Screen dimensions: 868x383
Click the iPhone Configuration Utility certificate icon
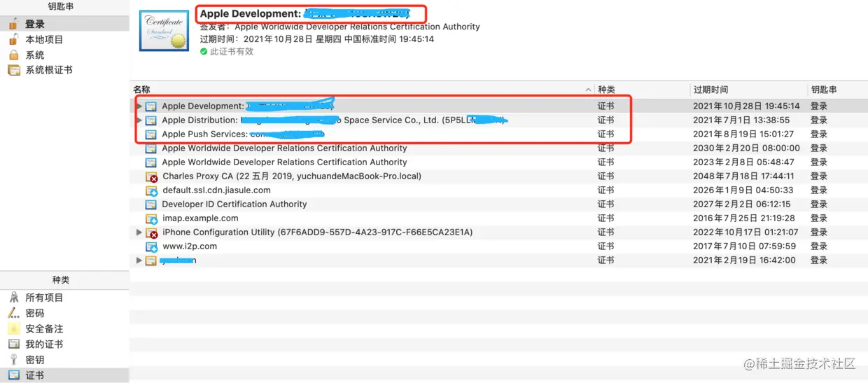coord(151,232)
